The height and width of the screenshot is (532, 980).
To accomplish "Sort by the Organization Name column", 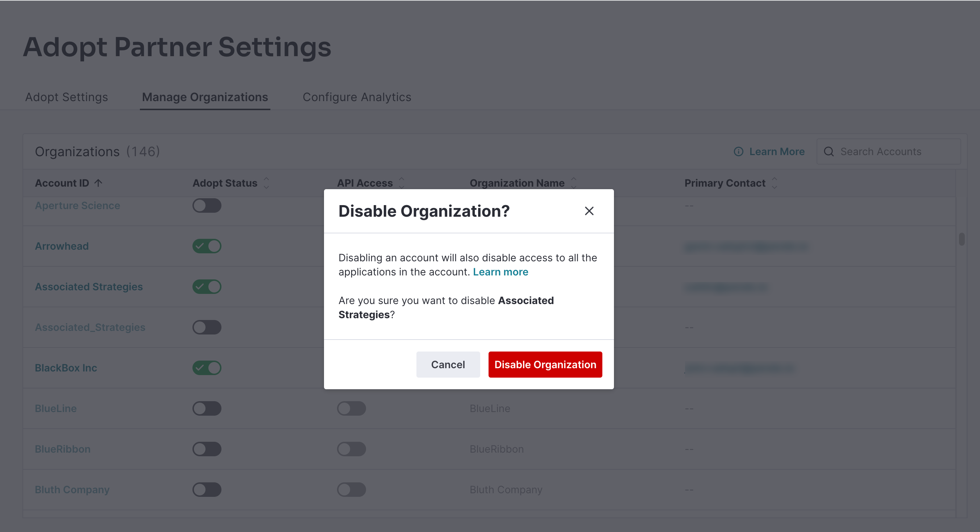I will [x=573, y=183].
